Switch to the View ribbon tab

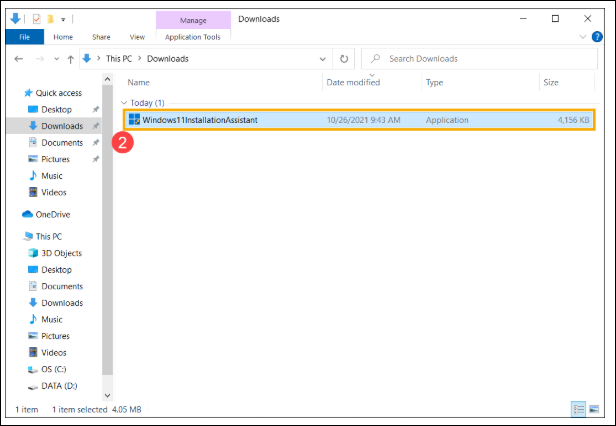tap(137, 37)
